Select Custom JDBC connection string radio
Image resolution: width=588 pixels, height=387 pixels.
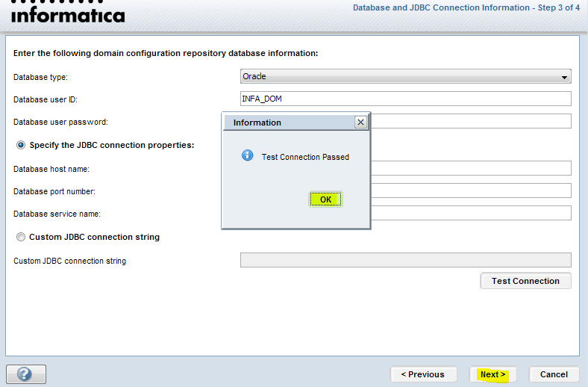(21, 237)
